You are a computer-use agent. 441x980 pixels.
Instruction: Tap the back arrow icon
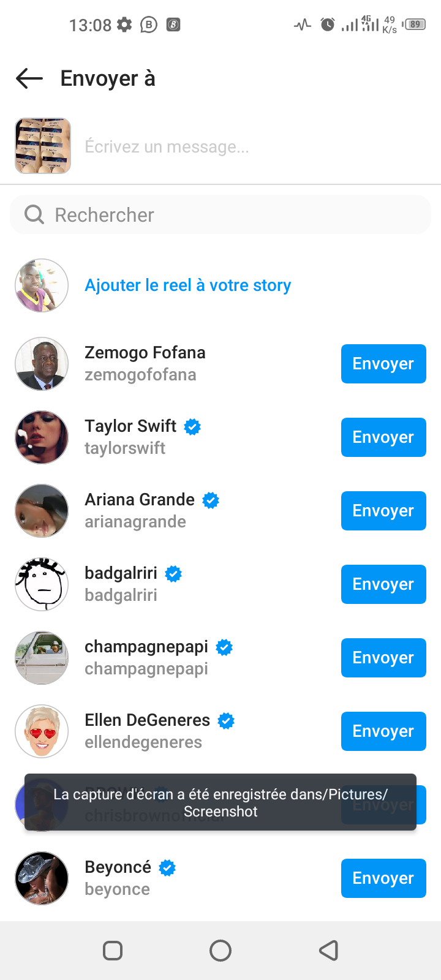tap(29, 78)
